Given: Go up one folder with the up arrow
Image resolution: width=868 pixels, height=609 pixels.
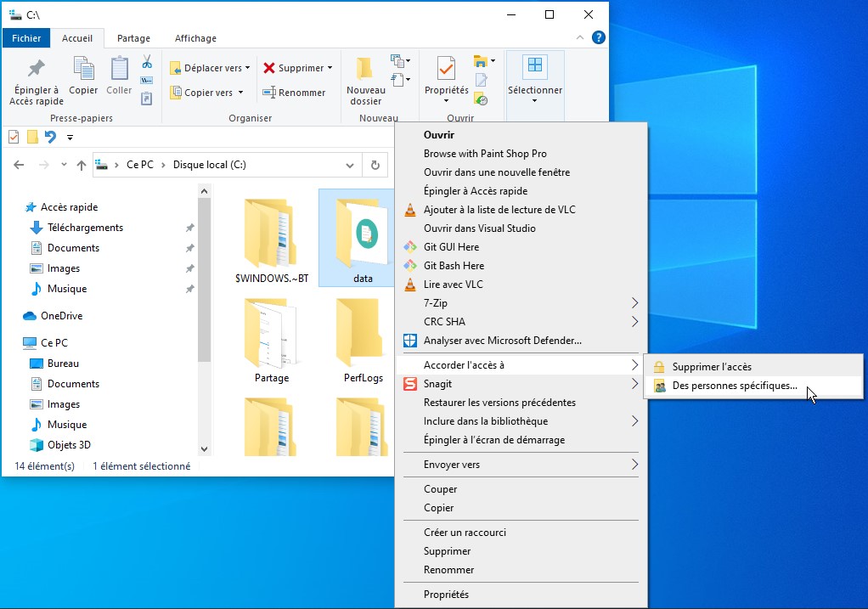Looking at the screenshot, I should point(82,166).
